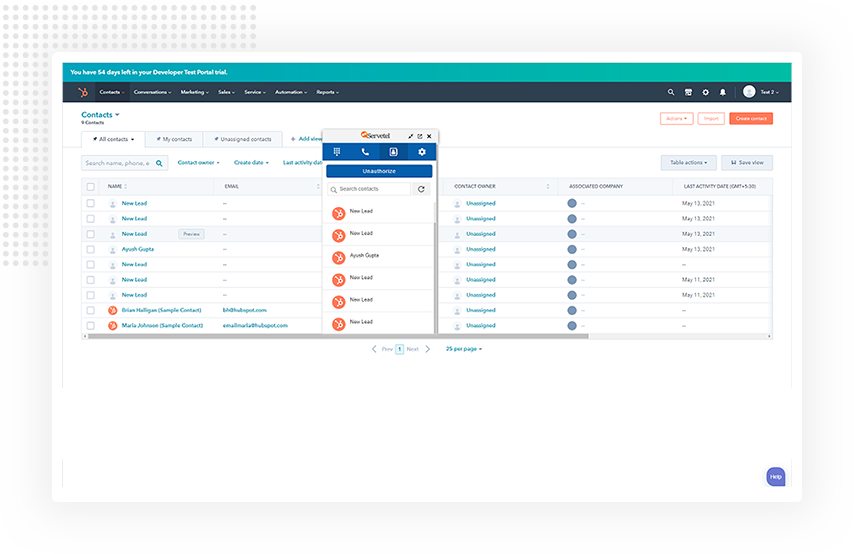Open the Conversations navigation menu
The width and height of the screenshot is (854, 554).
pyautogui.click(x=152, y=93)
